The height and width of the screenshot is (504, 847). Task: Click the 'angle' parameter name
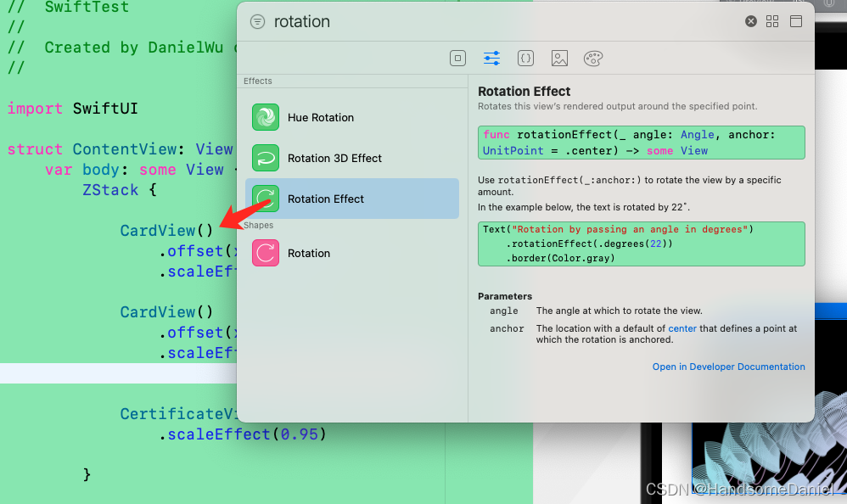503,311
